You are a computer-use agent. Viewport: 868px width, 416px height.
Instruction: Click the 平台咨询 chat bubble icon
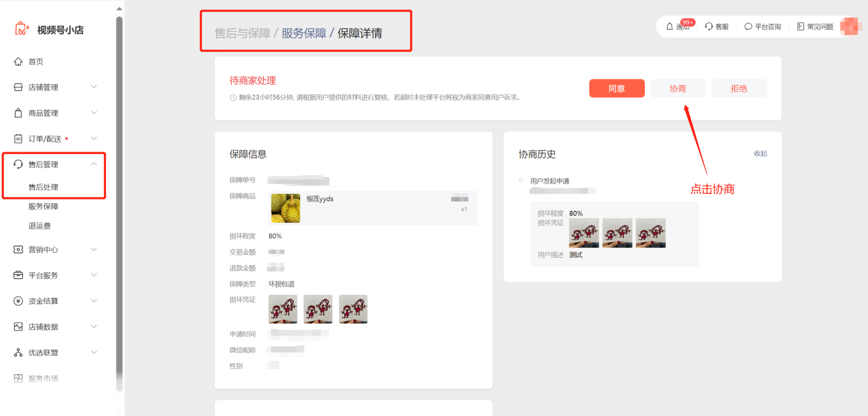(x=748, y=27)
